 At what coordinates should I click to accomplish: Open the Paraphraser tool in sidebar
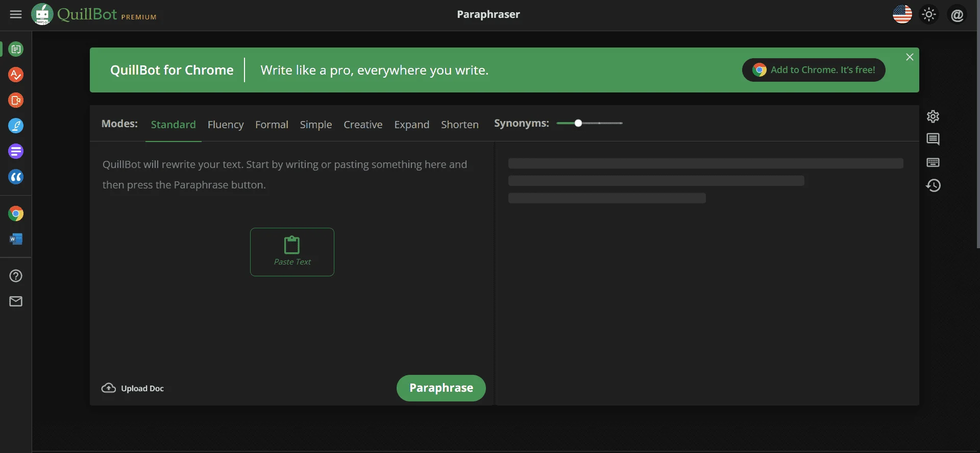tap(16, 49)
